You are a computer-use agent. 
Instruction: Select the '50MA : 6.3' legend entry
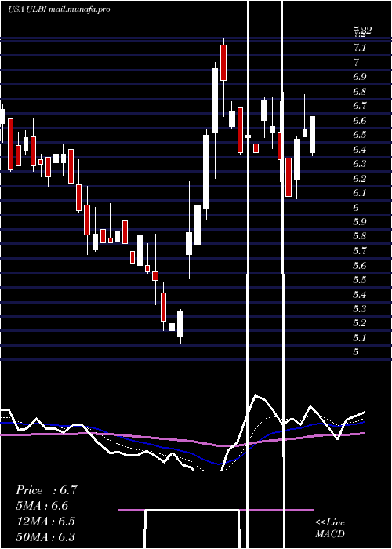[x=45, y=537]
